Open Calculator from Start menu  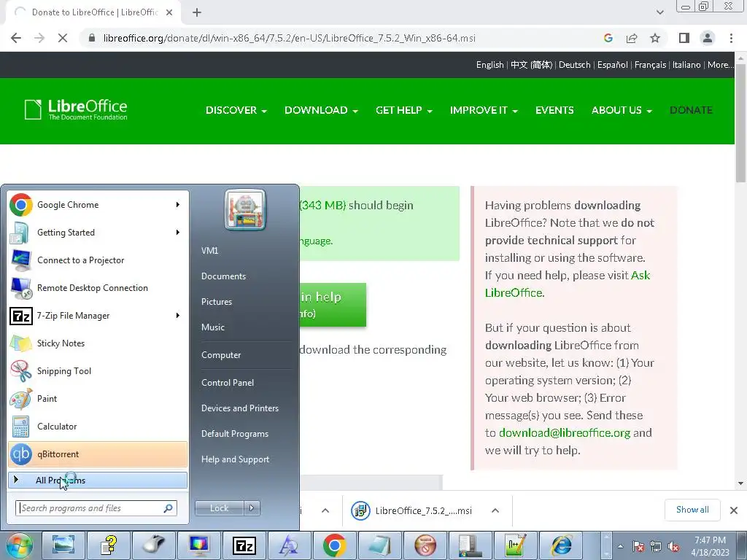pos(98,426)
